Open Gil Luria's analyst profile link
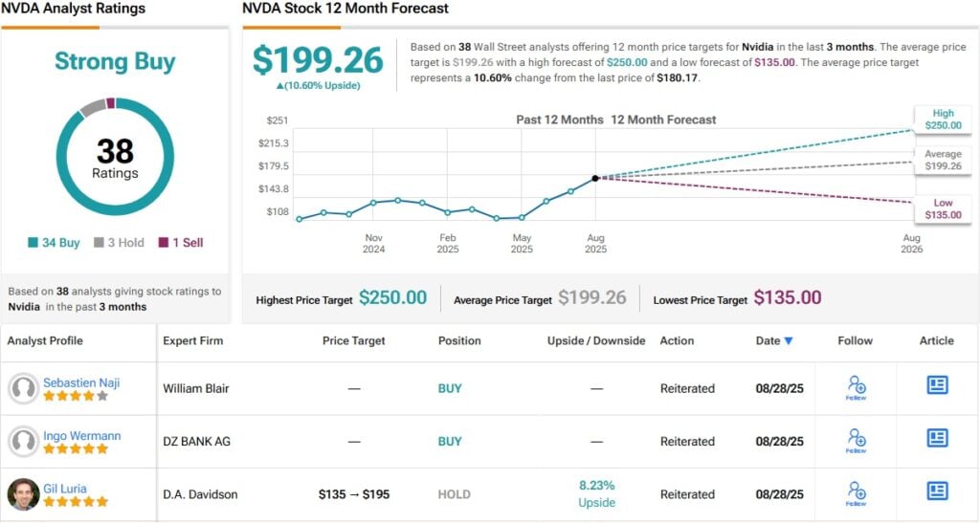The height and width of the screenshot is (523, 980). pyautogui.click(x=65, y=489)
